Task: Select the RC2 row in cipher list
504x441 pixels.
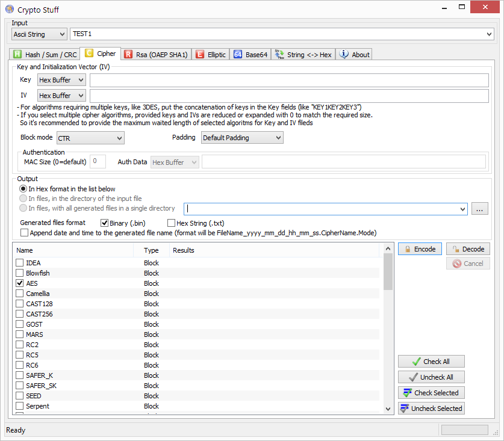Action: (x=197, y=345)
